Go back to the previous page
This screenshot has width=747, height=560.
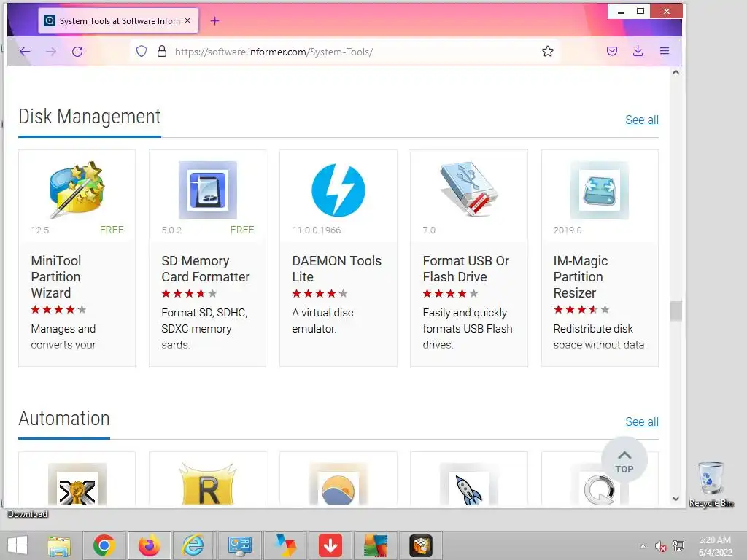point(25,52)
